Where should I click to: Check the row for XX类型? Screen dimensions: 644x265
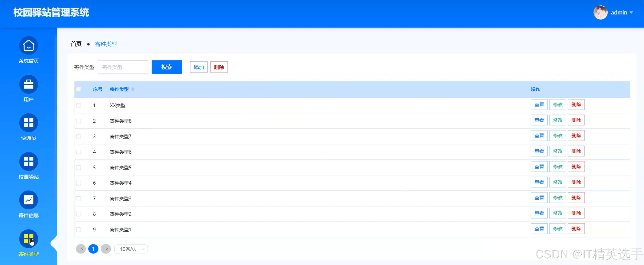(78, 105)
